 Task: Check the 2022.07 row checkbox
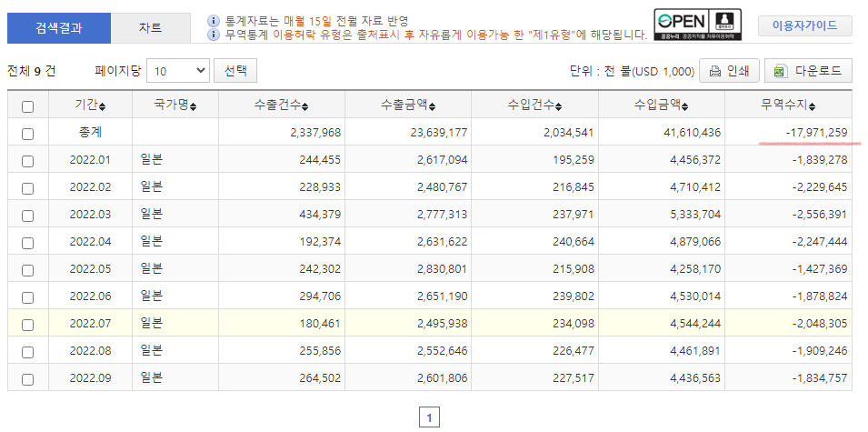[27, 325]
